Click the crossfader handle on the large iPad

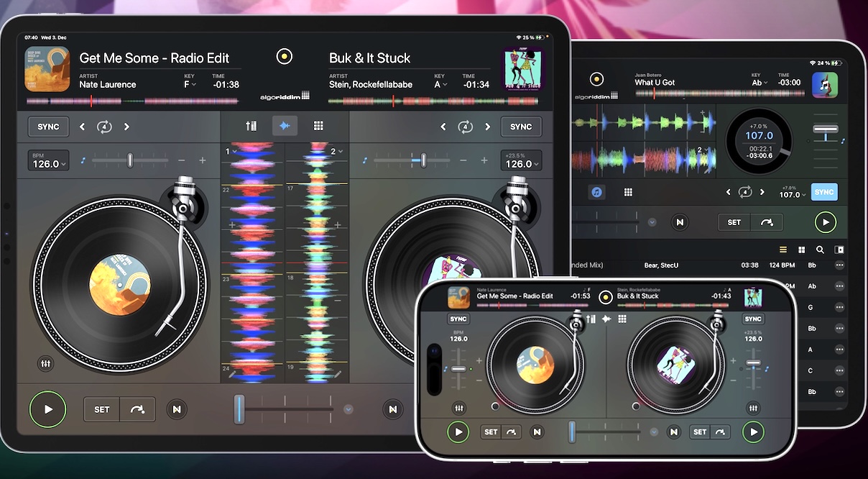pos(239,409)
